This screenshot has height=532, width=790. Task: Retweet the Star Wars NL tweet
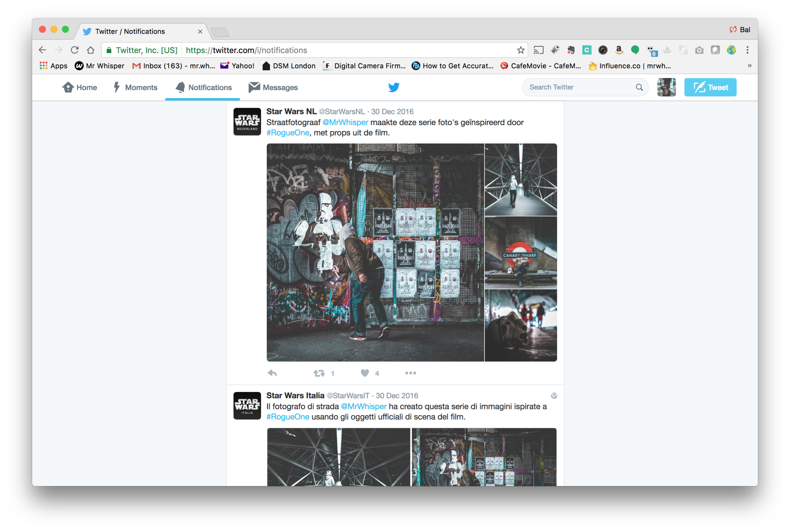point(319,373)
